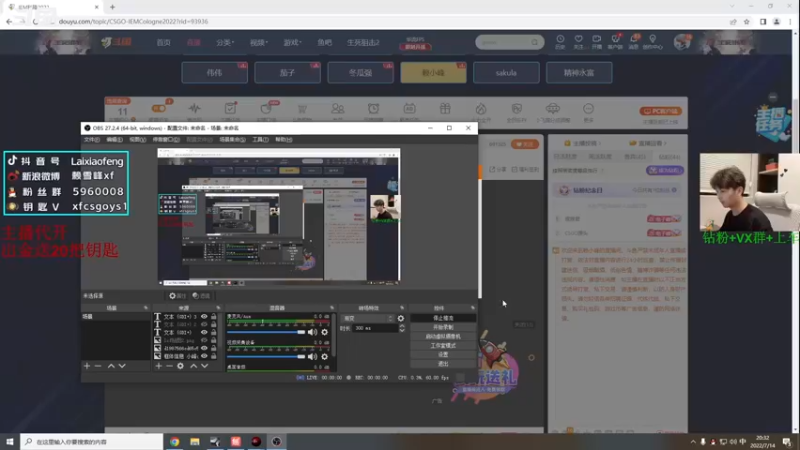Toggle visibility of second text source row
Viewport: 800px width, 450px height.
(204, 324)
